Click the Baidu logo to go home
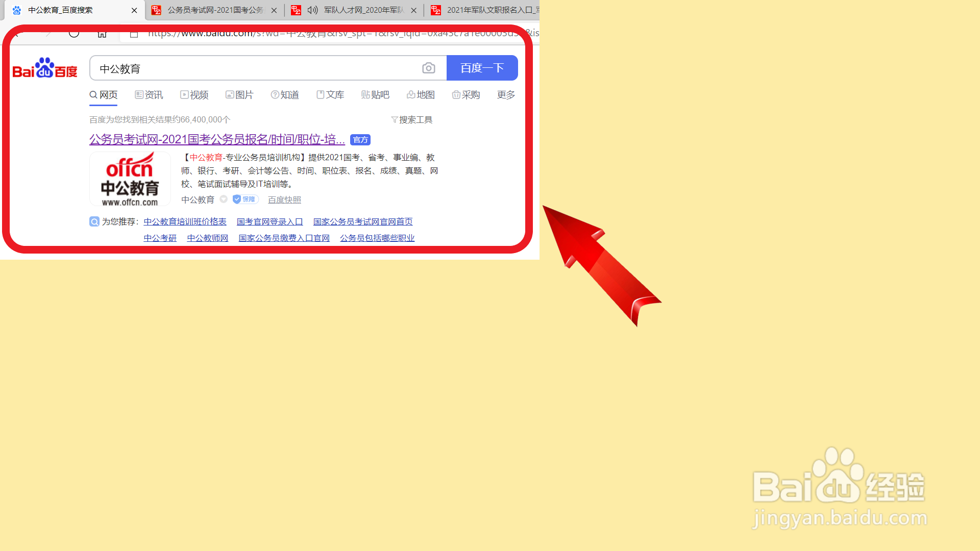This screenshot has height=551, width=980. click(x=44, y=67)
